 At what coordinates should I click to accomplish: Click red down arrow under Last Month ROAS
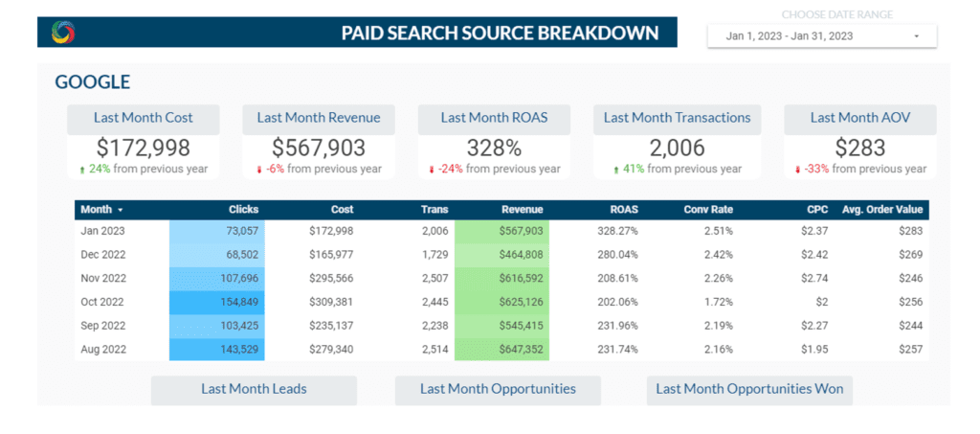coord(432,170)
